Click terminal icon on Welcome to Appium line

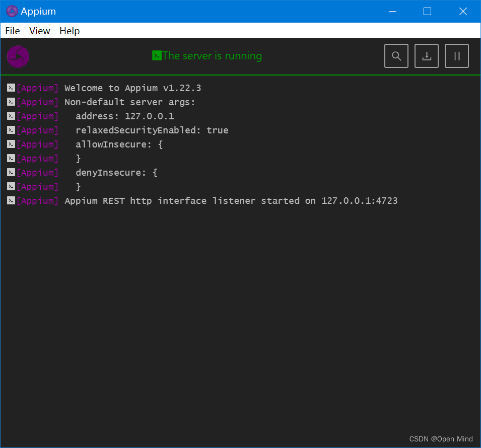[11, 88]
